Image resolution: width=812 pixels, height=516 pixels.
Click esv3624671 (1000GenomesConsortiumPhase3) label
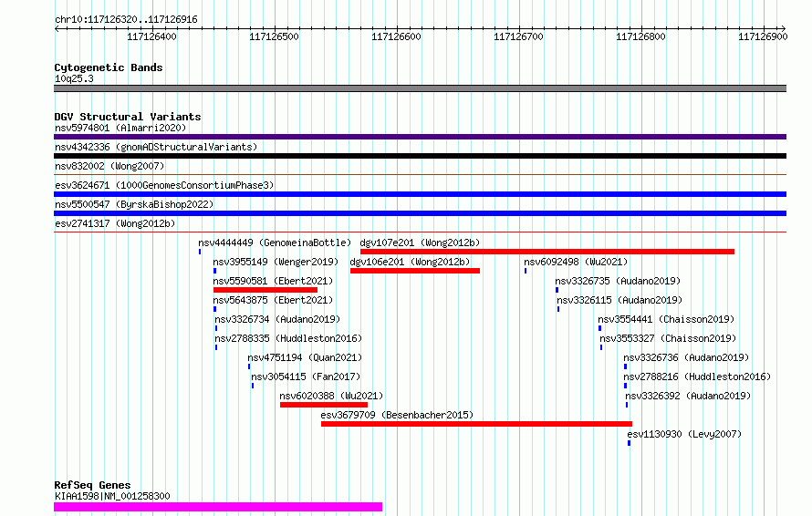click(164, 185)
